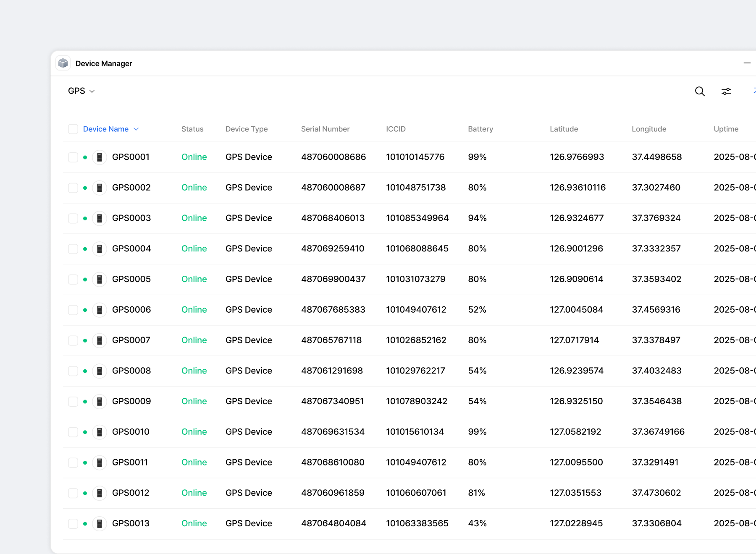Check the box for GPS0002
Screen dimensions: 756x554
coord(73,188)
